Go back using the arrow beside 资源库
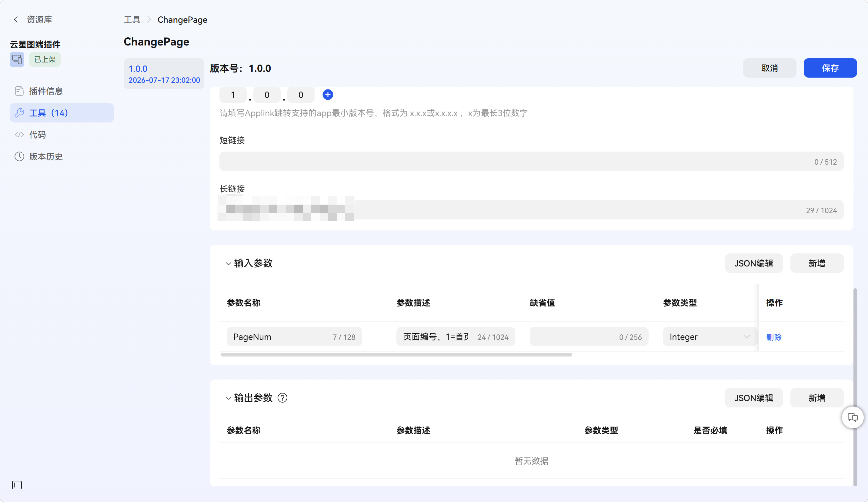 (x=15, y=20)
